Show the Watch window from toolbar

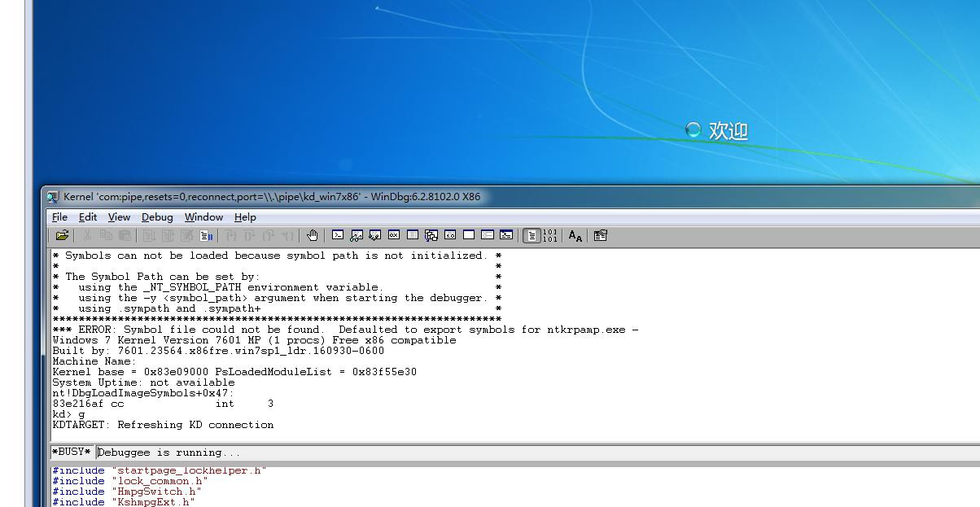tap(357, 236)
